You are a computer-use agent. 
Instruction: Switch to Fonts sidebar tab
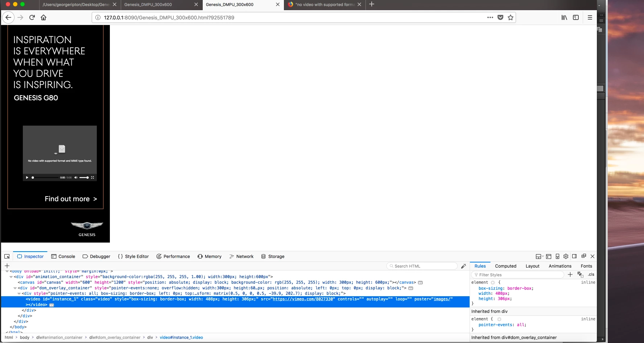pyautogui.click(x=586, y=266)
